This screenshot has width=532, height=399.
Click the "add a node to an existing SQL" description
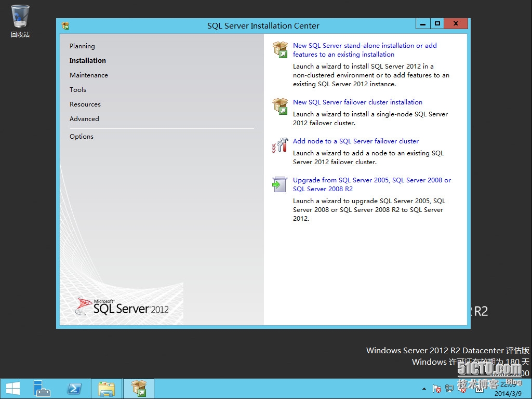[x=368, y=157]
